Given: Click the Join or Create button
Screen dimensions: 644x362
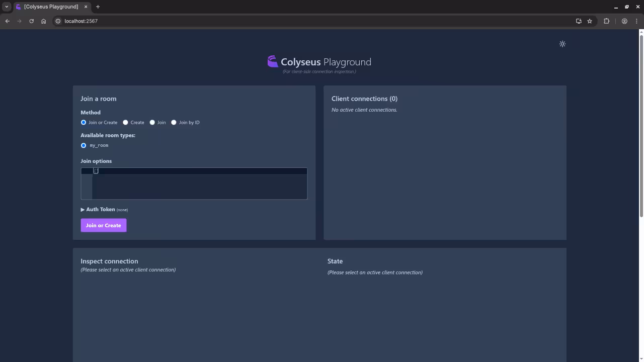Looking at the screenshot, I should tap(103, 225).
